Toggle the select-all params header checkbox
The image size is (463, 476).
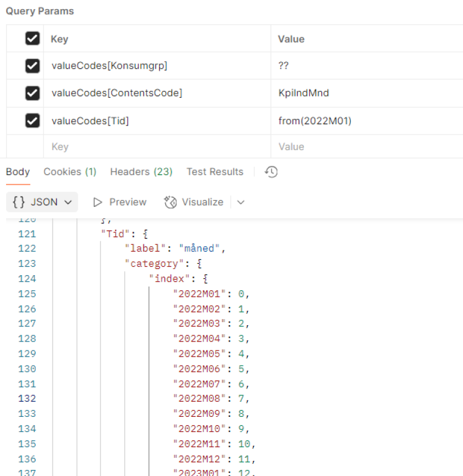pos(32,39)
